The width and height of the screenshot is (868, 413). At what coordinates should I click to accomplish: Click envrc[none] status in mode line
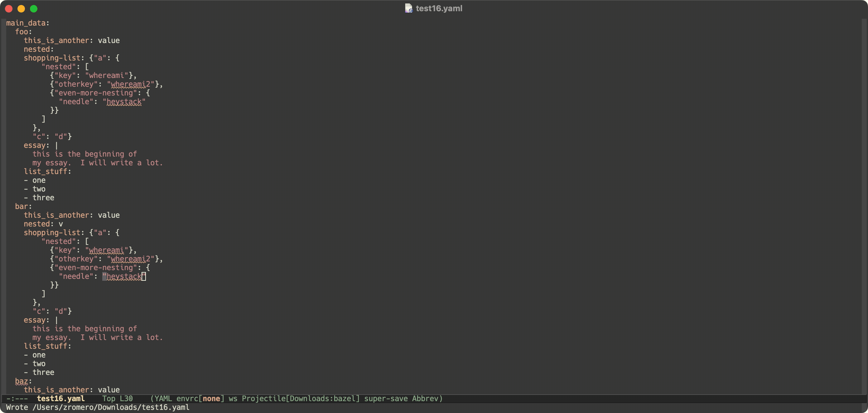pyautogui.click(x=200, y=399)
